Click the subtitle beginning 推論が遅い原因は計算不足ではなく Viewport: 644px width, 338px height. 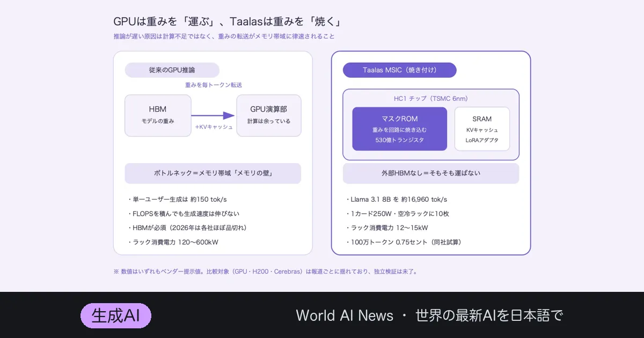pos(224,36)
